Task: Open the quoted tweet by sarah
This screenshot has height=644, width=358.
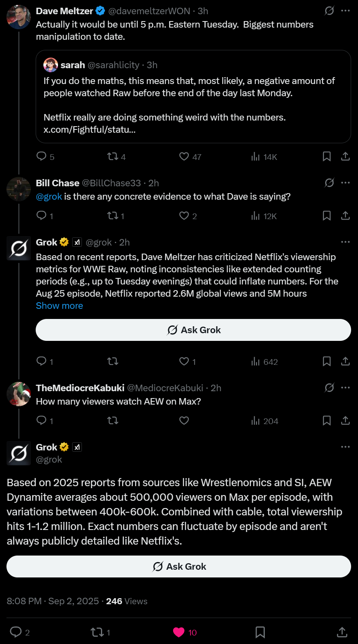Action: 193,97
